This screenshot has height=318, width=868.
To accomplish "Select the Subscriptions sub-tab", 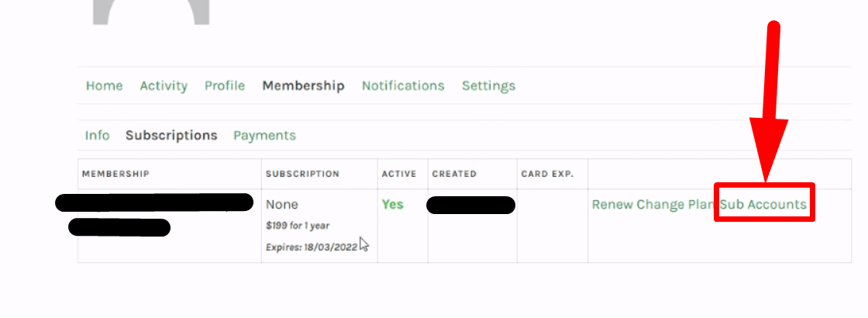I will [171, 135].
